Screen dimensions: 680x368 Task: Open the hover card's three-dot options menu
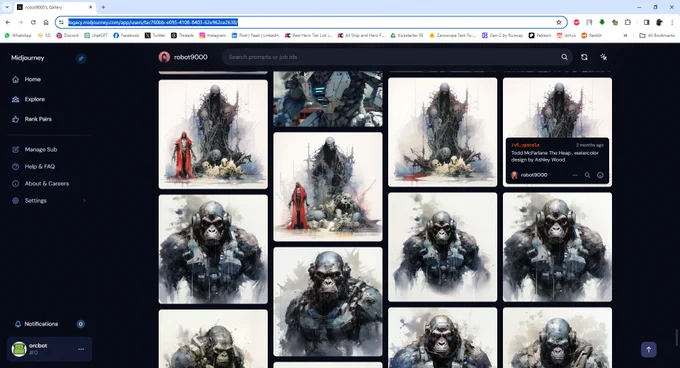click(575, 175)
